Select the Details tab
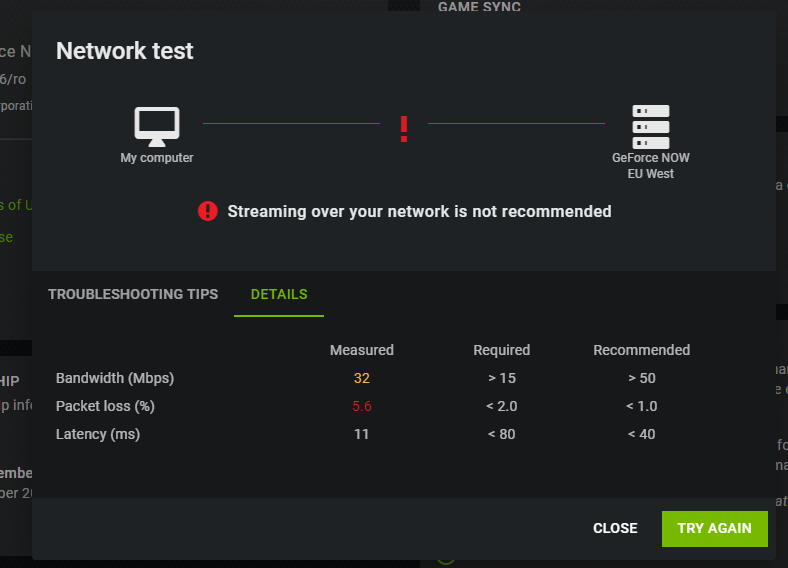Screen dimensions: 788x568 coord(279,294)
